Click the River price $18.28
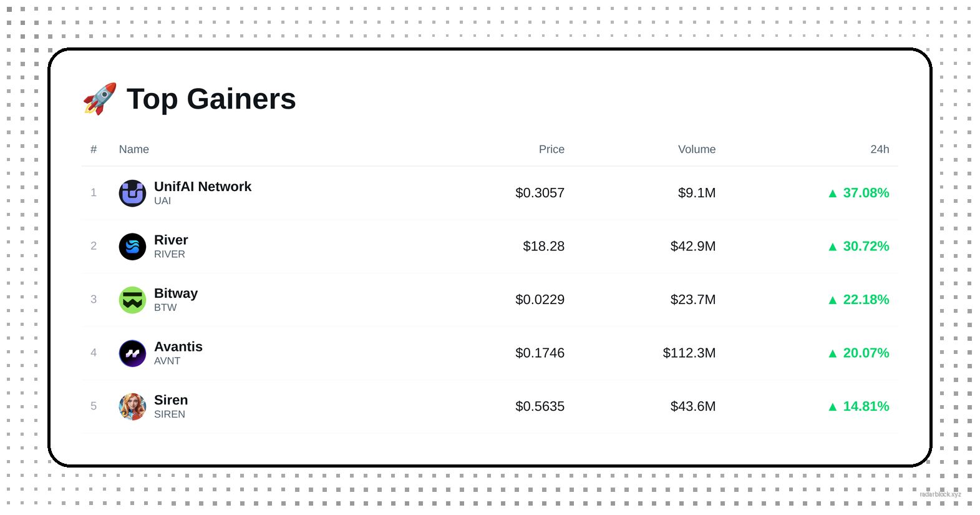980x515 pixels. pyautogui.click(x=543, y=247)
